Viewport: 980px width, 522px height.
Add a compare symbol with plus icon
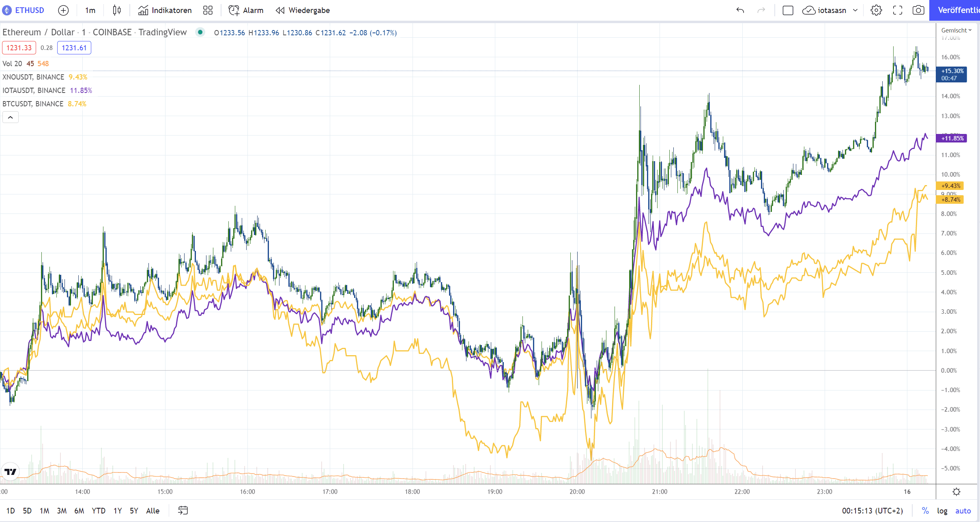63,10
